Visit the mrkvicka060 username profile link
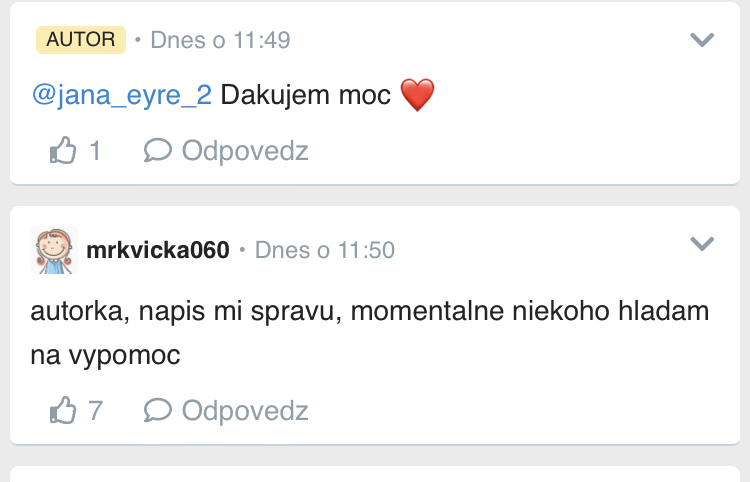This screenshot has width=750, height=482. [x=158, y=250]
